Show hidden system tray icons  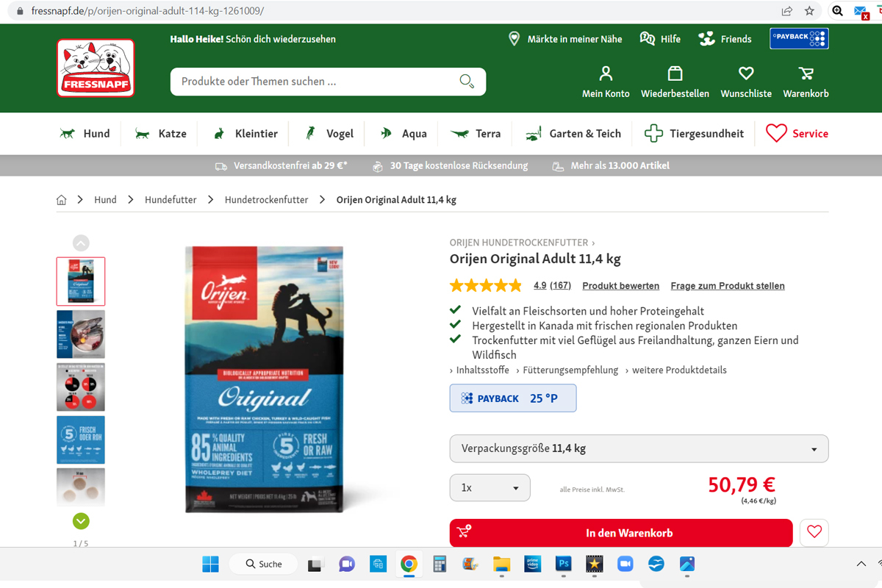tap(861, 564)
